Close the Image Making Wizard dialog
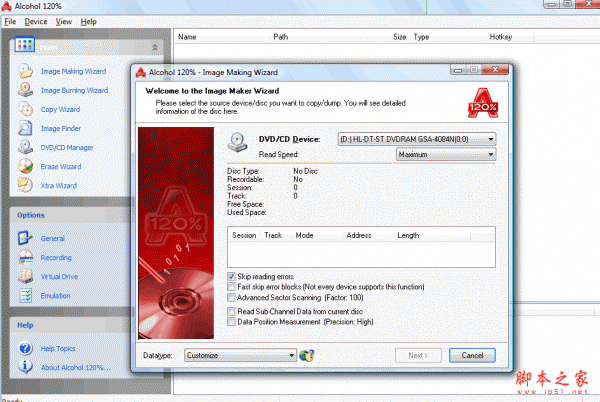 click(495, 69)
